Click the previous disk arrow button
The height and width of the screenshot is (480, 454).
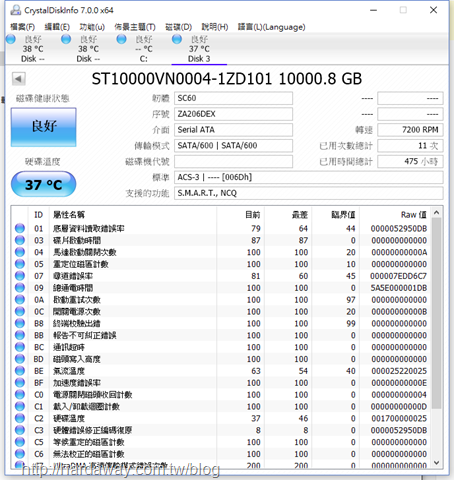point(18,79)
